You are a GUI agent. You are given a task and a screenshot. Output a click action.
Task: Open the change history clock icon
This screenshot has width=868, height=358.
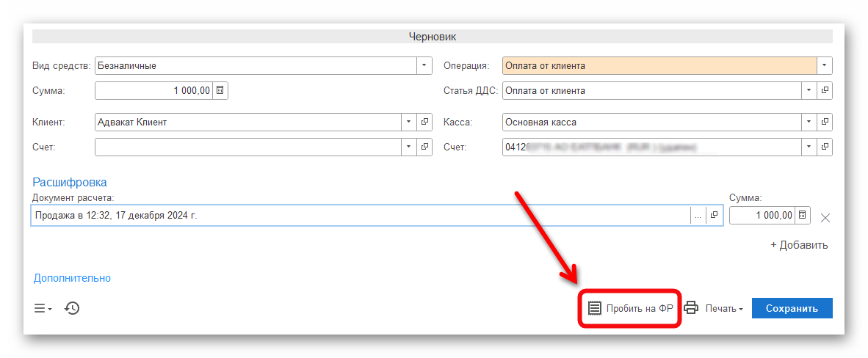(x=72, y=308)
